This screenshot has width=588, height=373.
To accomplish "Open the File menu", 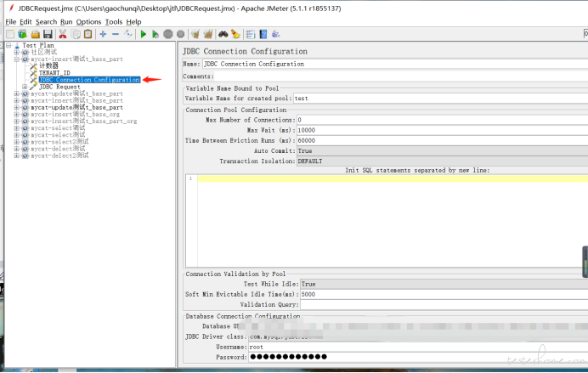I will tap(11, 22).
